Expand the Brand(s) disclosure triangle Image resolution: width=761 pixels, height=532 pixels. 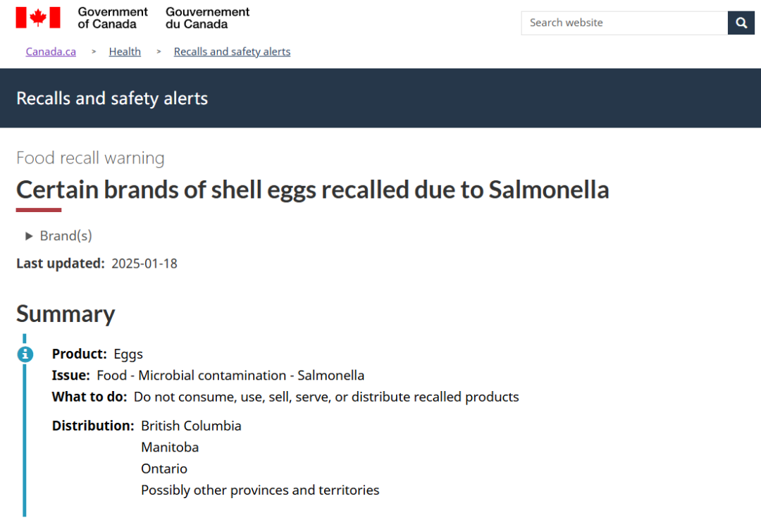coord(29,236)
